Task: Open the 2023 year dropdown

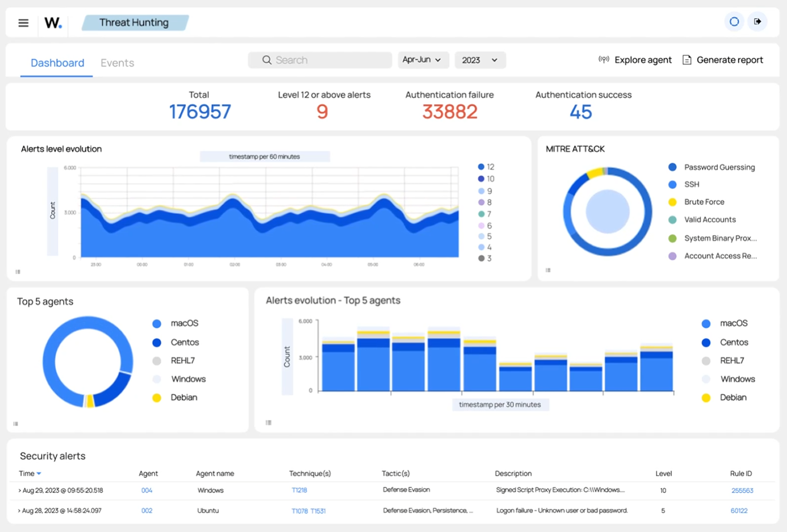Action: pyautogui.click(x=480, y=60)
